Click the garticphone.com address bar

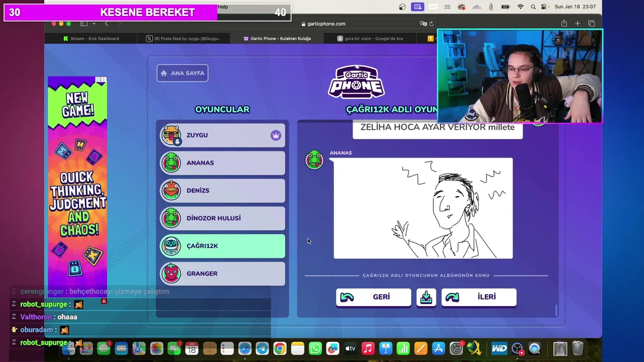click(x=323, y=24)
